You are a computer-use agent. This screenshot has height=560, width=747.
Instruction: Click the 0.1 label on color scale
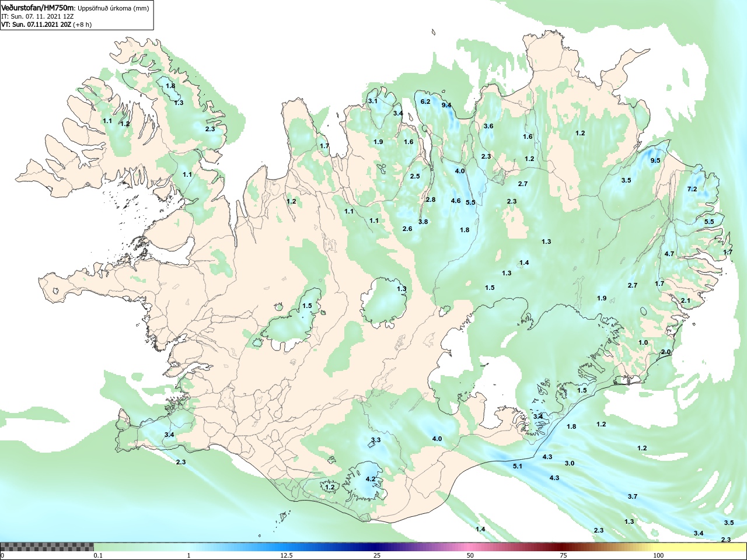(97, 555)
